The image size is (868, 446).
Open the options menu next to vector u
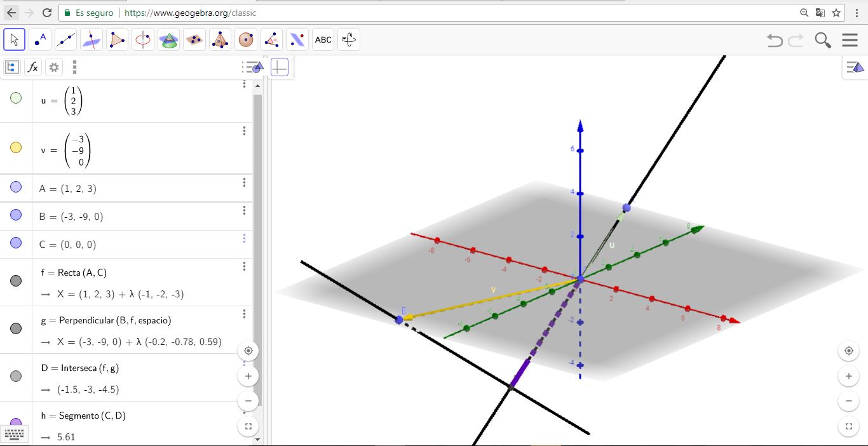click(x=244, y=84)
